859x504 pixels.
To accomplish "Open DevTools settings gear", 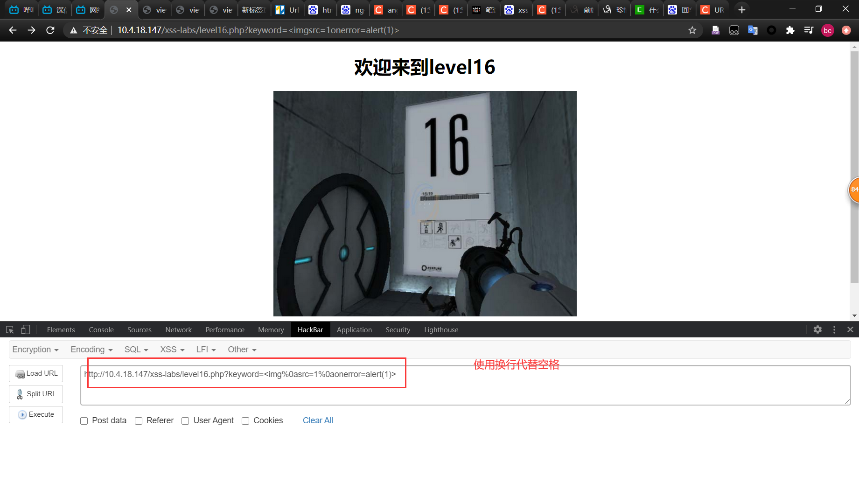I will click(817, 329).
